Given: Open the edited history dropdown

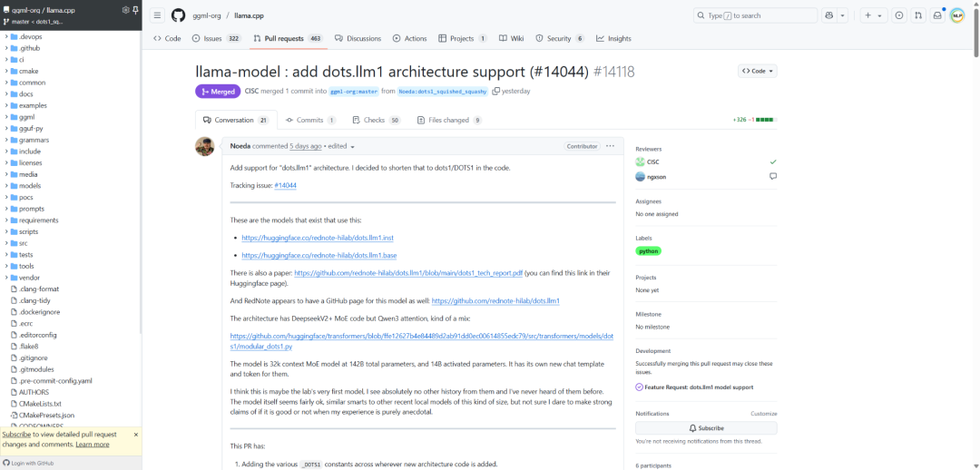Looking at the screenshot, I should coord(341,146).
